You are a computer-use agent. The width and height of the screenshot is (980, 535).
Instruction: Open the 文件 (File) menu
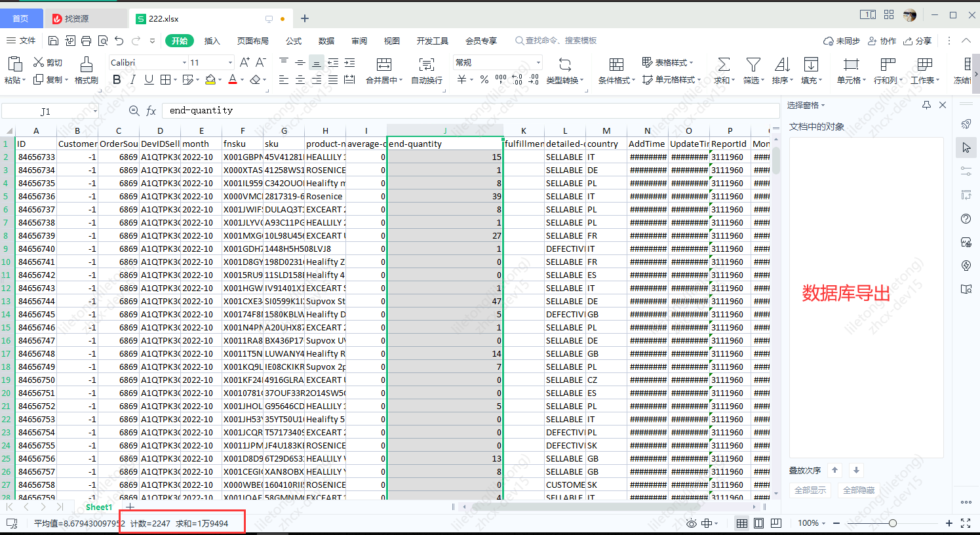(21, 41)
